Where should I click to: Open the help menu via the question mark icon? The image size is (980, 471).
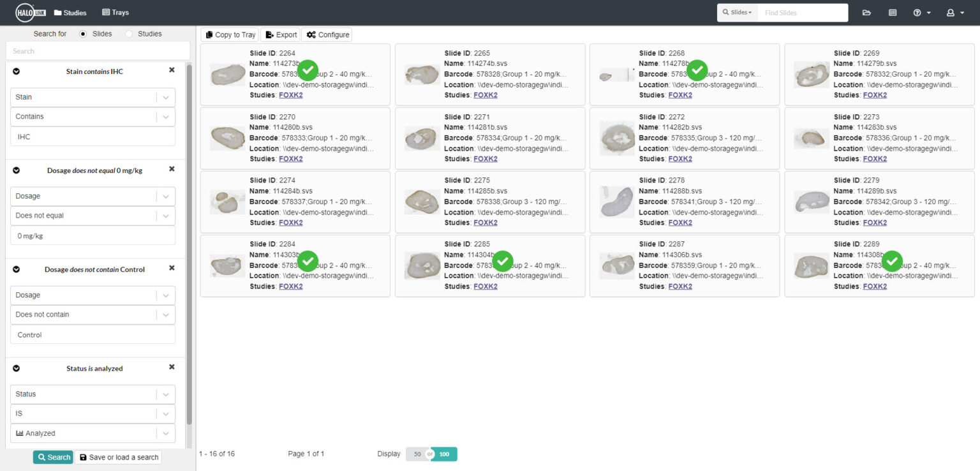(917, 12)
